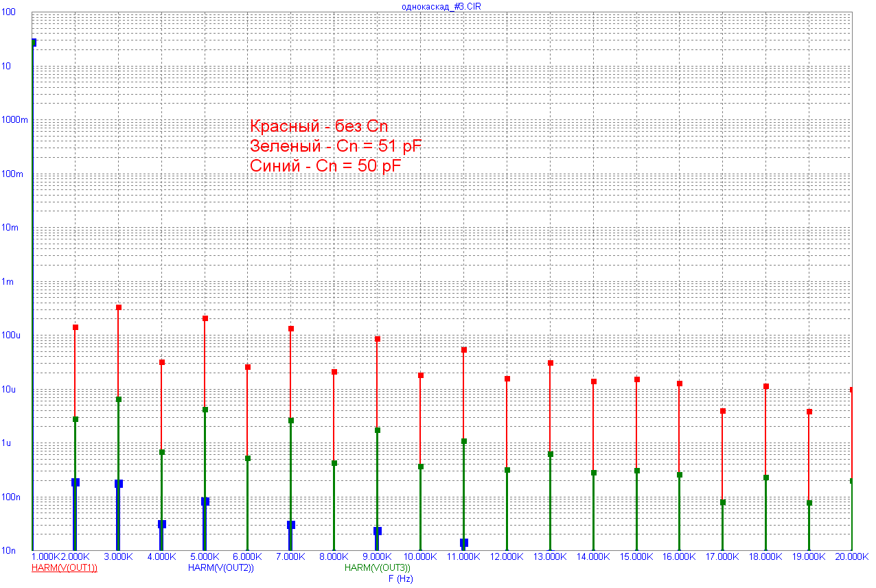The width and height of the screenshot is (876, 588).
Task: Click the Y-axis label 1000m
Action: (x=14, y=120)
